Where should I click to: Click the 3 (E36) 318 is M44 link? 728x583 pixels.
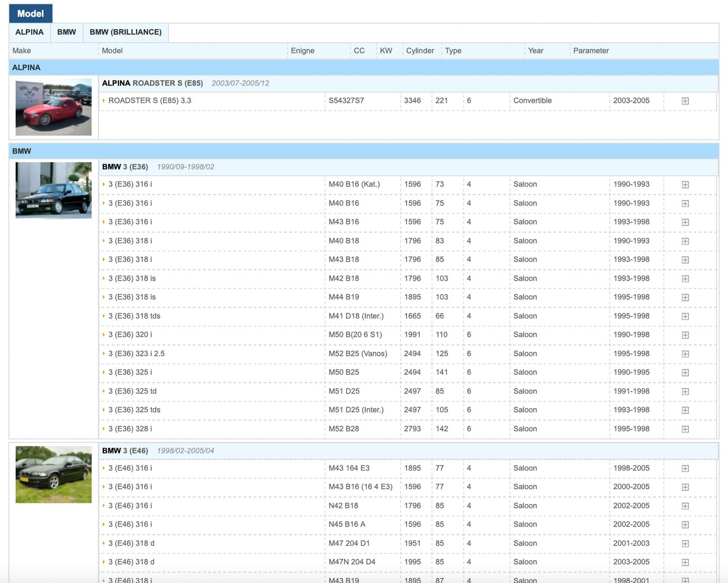[132, 297]
